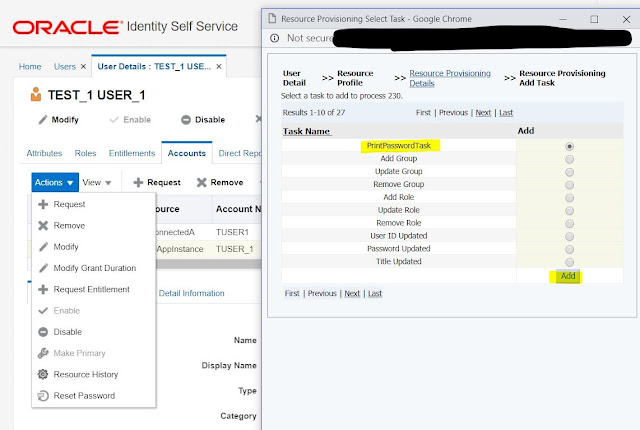This screenshot has height=430, width=640.
Task: Click the top Disable button for the user
Action: 203,120
